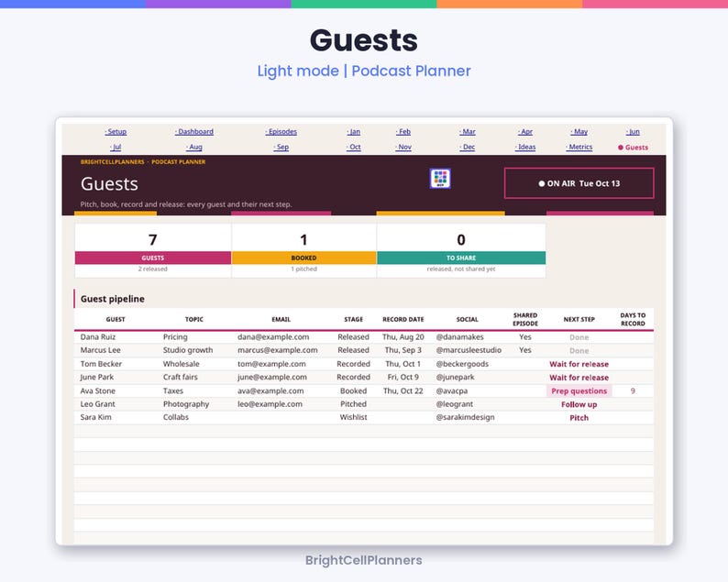Navigate to the Jun link
The image size is (728, 582).
coord(633,132)
